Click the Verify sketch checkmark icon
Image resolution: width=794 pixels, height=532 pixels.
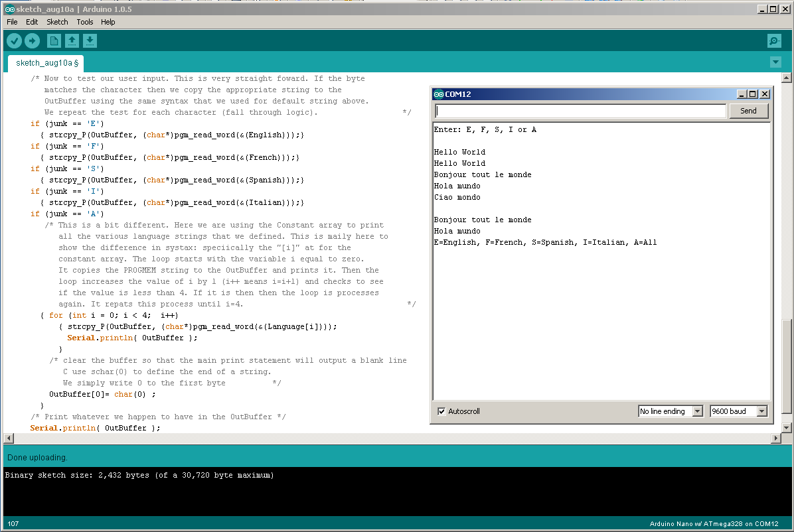[14, 40]
